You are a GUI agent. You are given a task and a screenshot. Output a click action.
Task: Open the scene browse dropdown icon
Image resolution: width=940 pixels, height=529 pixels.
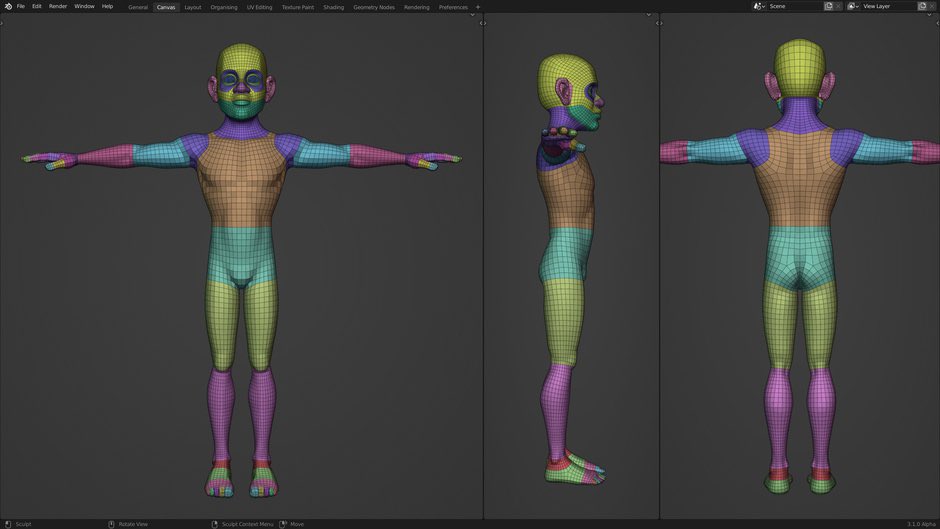(759, 6)
